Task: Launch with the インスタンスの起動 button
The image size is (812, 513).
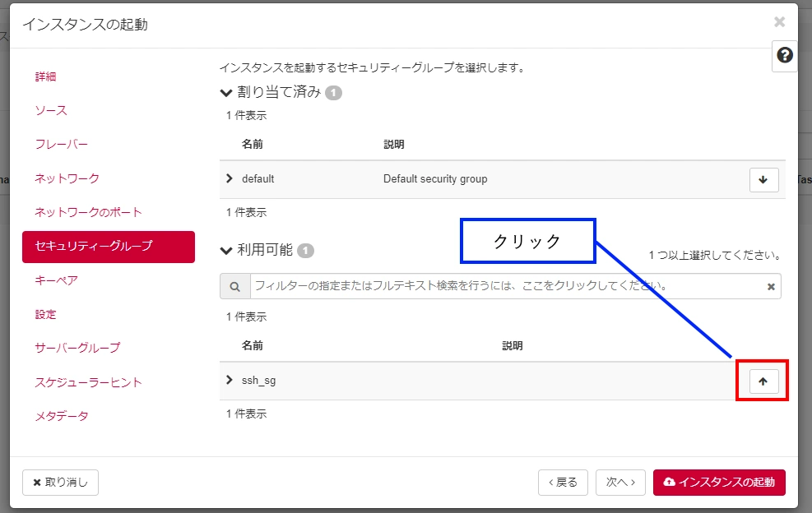Action: (x=719, y=483)
